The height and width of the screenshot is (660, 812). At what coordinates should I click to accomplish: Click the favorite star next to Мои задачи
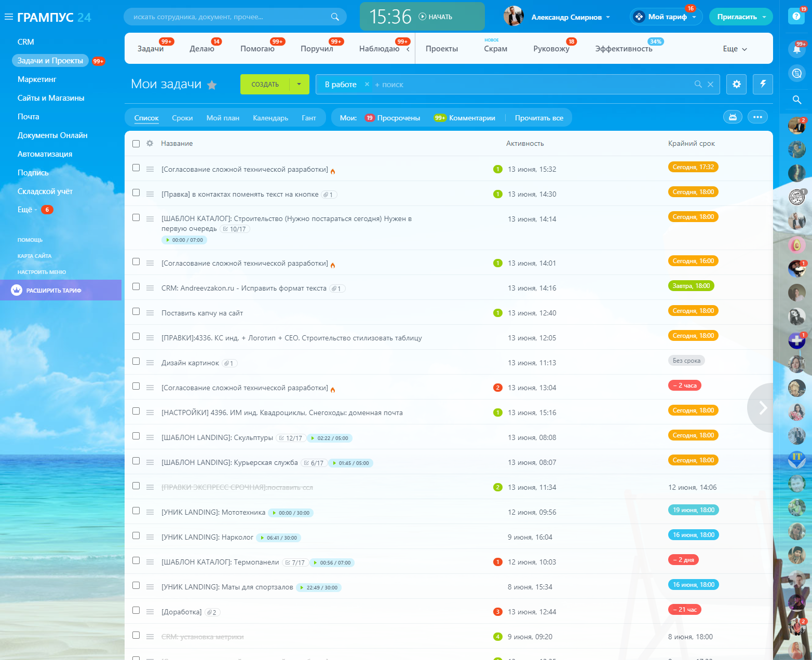212,85
